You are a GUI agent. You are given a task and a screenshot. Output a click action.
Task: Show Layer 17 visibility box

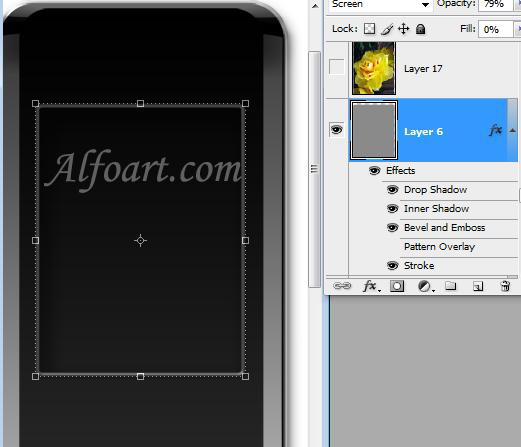click(x=336, y=67)
